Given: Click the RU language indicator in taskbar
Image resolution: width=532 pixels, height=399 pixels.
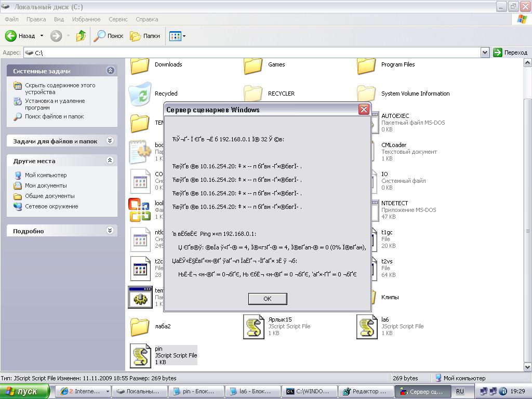Looking at the screenshot, I should click(x=460, y=391).
